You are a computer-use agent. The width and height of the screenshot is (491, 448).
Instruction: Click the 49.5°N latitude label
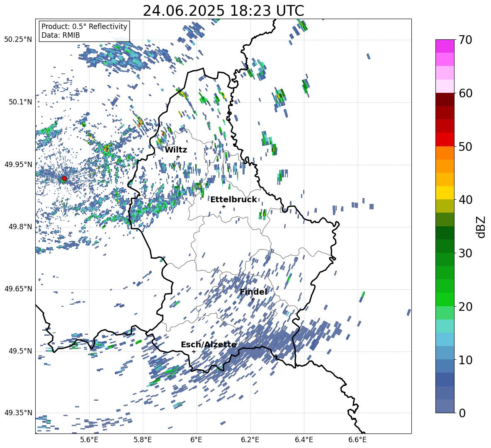(20, 351)
